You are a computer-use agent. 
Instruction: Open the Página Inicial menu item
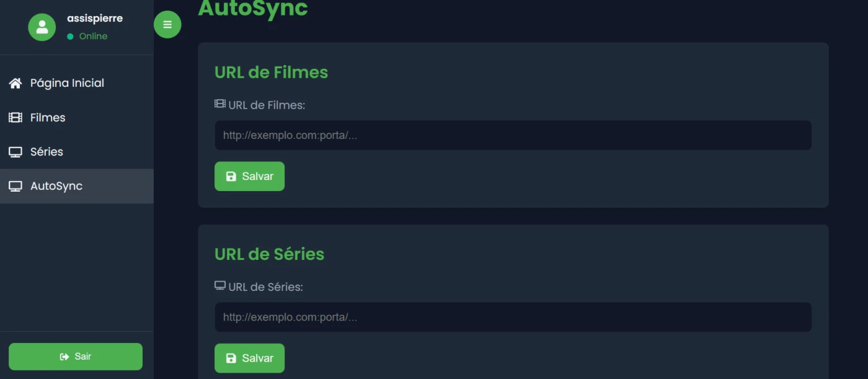click(x=67, y=83)
